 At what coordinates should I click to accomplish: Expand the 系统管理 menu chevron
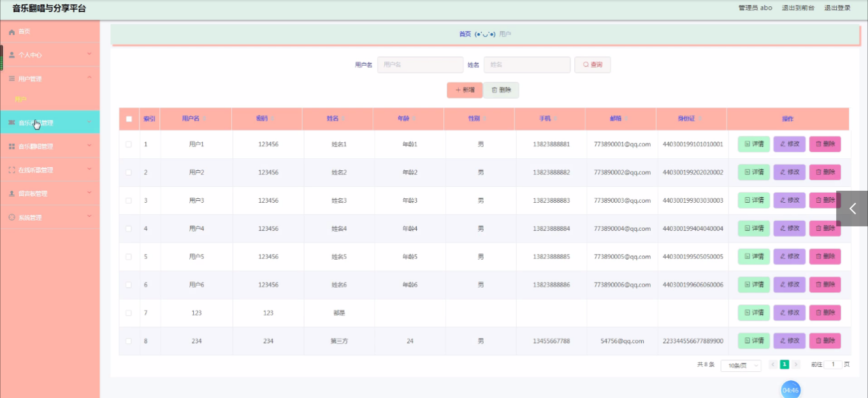[x=89, y=217]
